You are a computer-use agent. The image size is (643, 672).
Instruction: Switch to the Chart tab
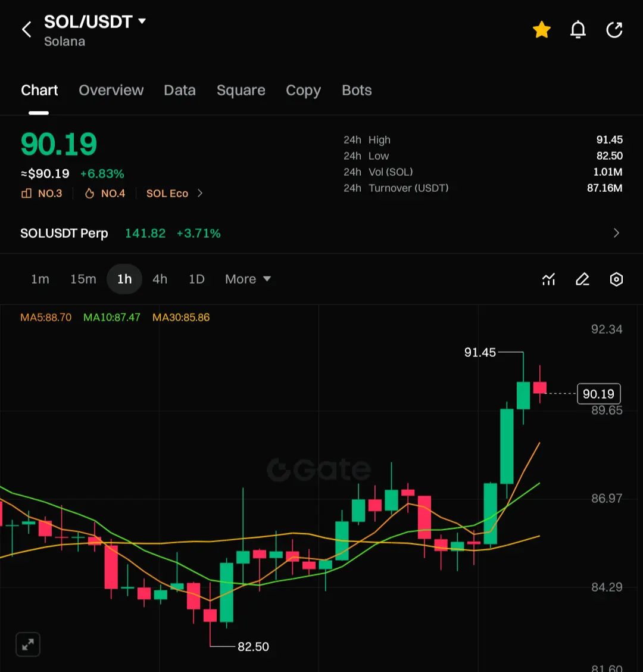pos(39,90)
